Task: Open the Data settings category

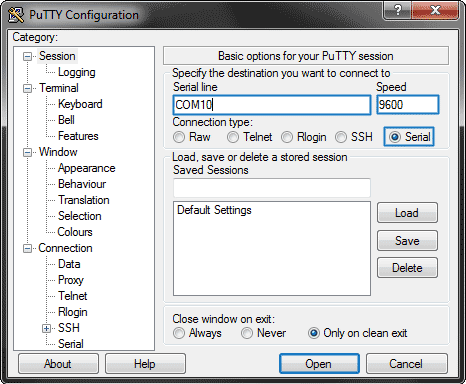Action: (69, 264)
